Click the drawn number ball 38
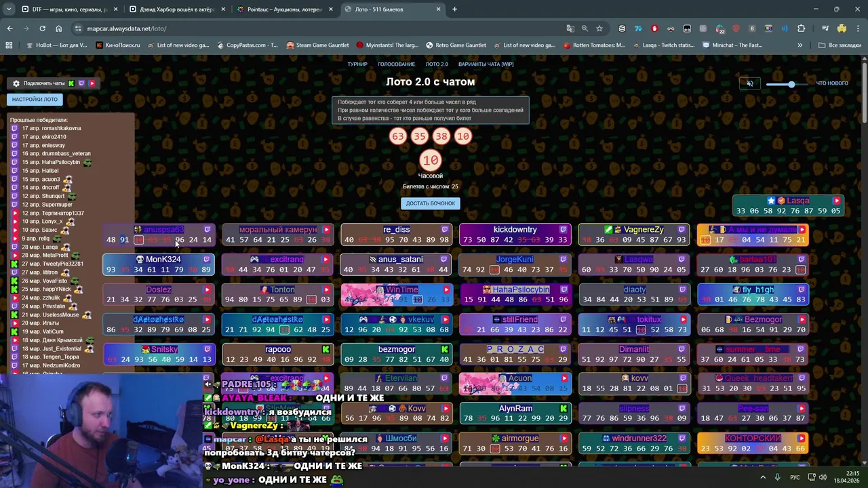 coord(441,136)
